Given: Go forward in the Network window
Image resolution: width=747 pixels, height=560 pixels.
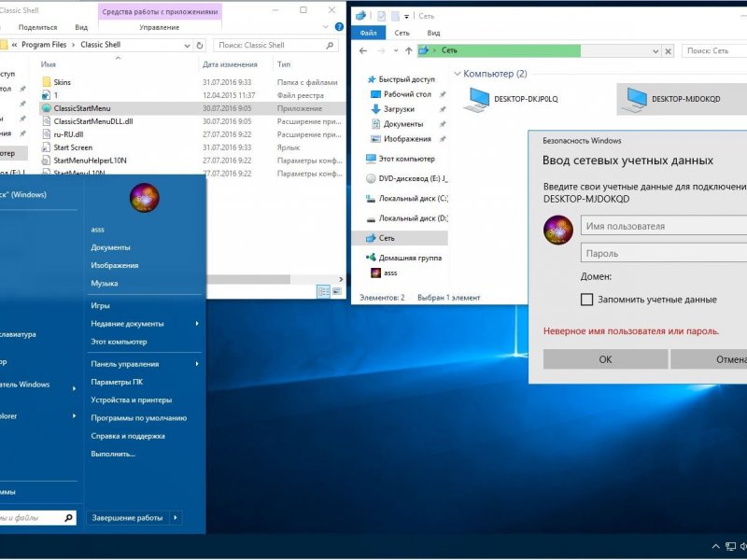Looking at the screenshot, I should click(x=381, y=50).
